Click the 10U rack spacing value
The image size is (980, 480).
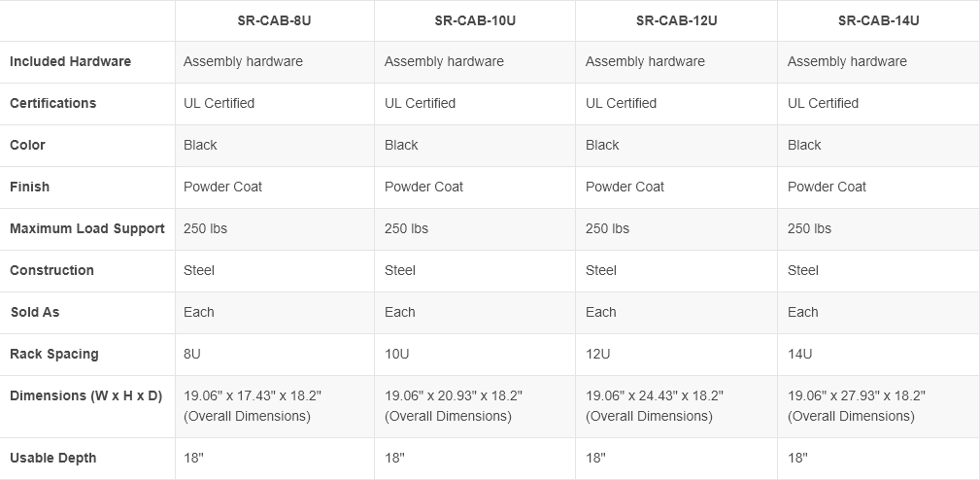pyautogui.click(x=397, y=354)
